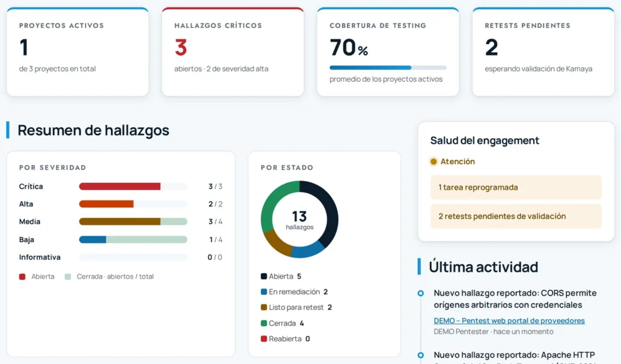Screen dimensions: 621x364
Task: Click the Cobertura de Testing 70% progress bar
Action: pyautogui.click(x=388, y=68)
